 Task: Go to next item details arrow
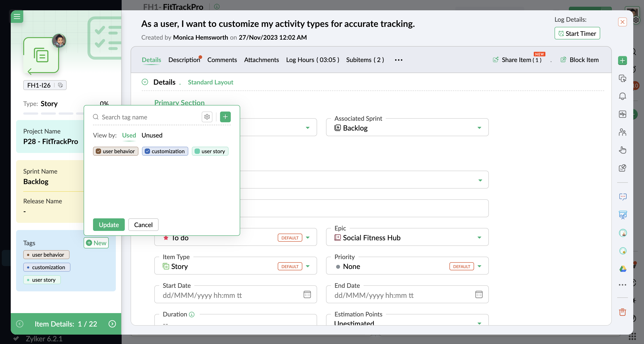click(112, 324)
